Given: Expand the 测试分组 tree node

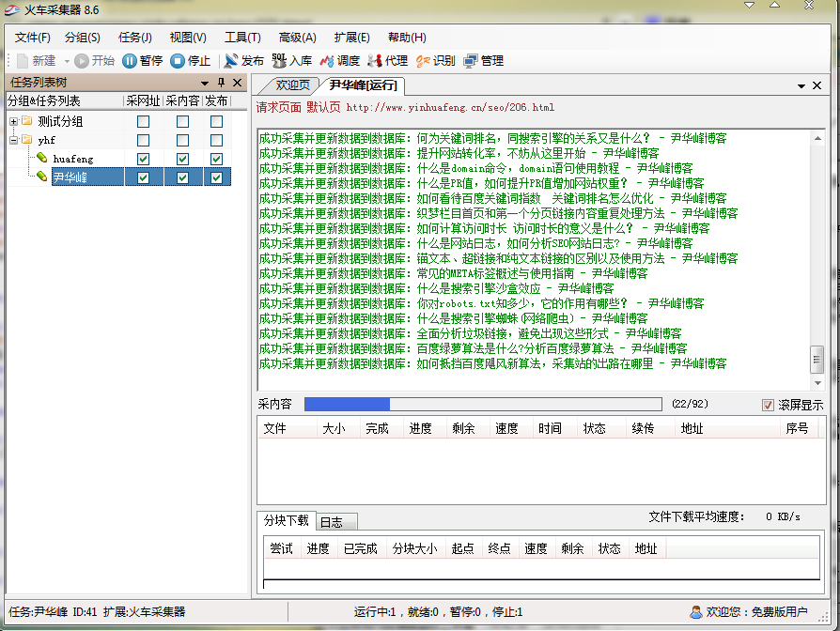Looking at the screenshot, I should click(14, 121).
